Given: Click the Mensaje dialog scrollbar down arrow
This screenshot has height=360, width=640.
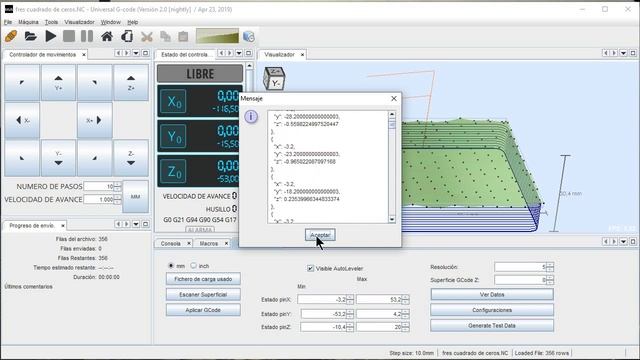Looking at the screenshot, I should pos(392,220).
